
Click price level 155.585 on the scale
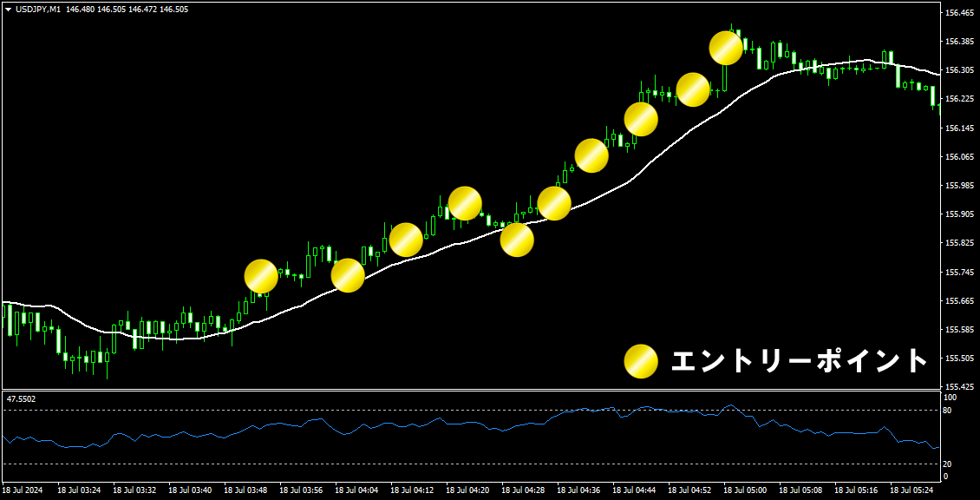(958, 330)
